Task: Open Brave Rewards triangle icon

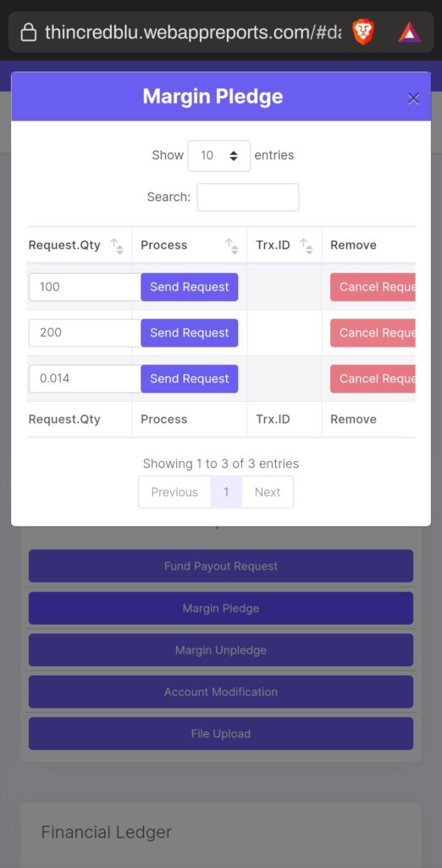Action: click(409, 33)
